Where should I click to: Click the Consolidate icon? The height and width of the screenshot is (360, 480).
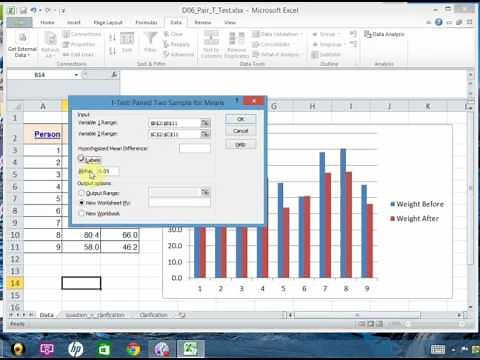click(271, 44)
